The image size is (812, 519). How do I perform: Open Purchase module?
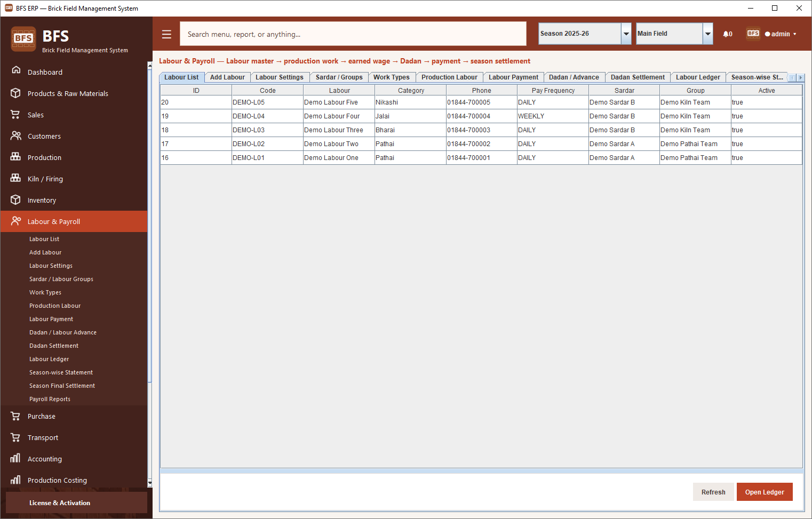(74, 416)
